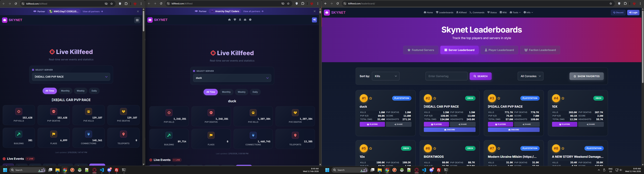Expand the Tools menu in the navbar
The width and height of the screenshot is (644, 174).
point(515,12)
